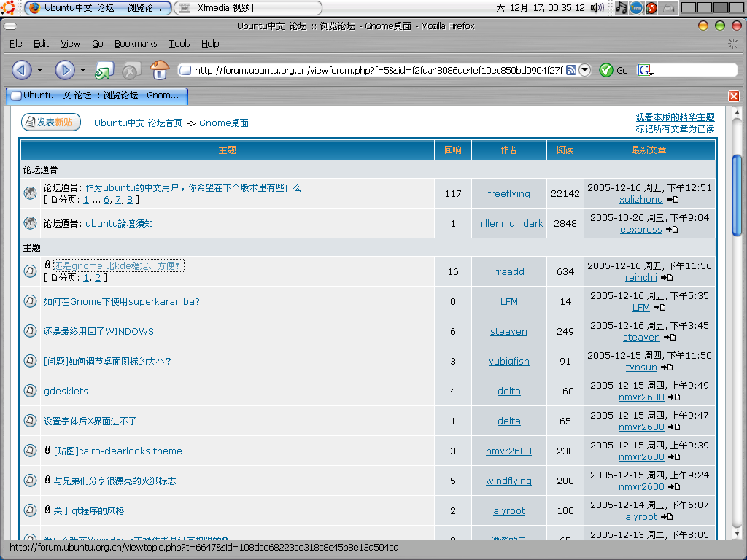The width and height of the screenshot is (747, 560).
Task: Switch to the fourth workspace square
Action: [x=735, y=7]
